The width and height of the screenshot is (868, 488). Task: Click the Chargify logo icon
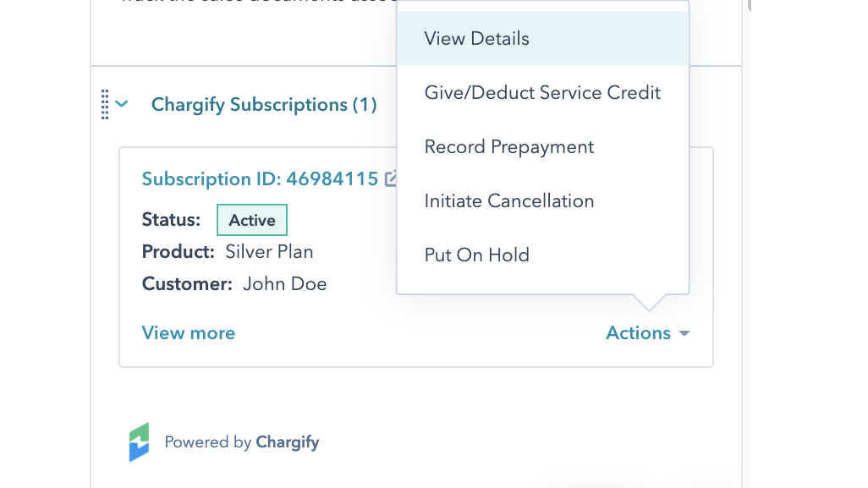tap(140, 441)
